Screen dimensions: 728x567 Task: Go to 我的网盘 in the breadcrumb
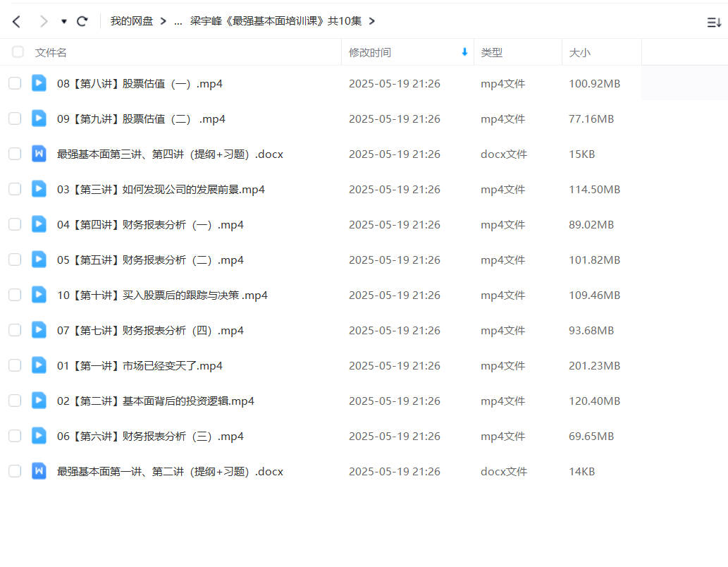click(x=131, y=21)
